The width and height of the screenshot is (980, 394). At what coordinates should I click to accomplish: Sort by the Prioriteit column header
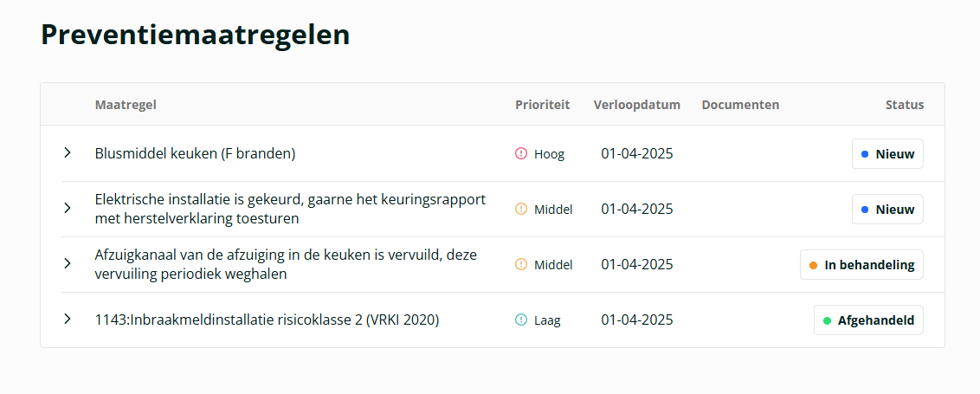pyautogui.click(x=543, y=105)
